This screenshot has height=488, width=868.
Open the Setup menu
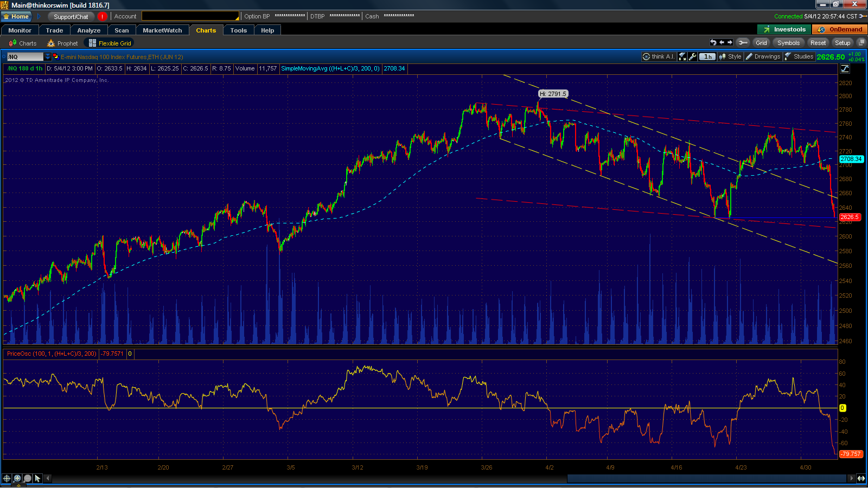click(x=843, y=43)
